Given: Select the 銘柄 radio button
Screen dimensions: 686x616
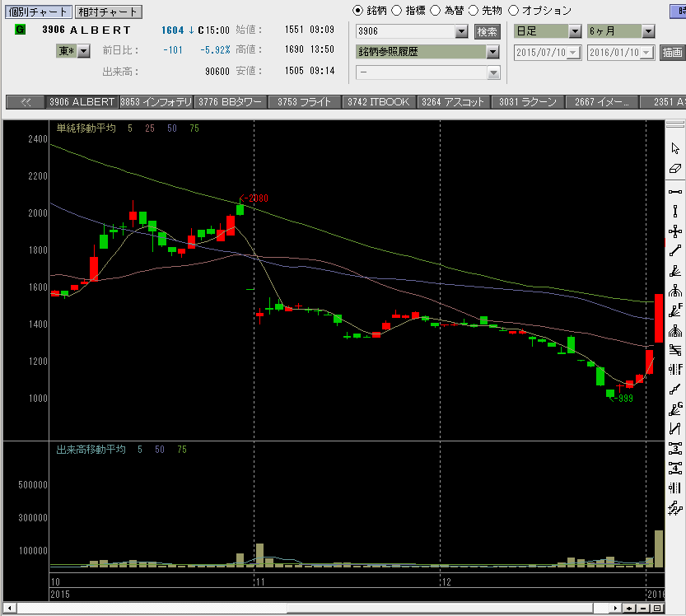Looking at the screenshot, I should (358, 11).
